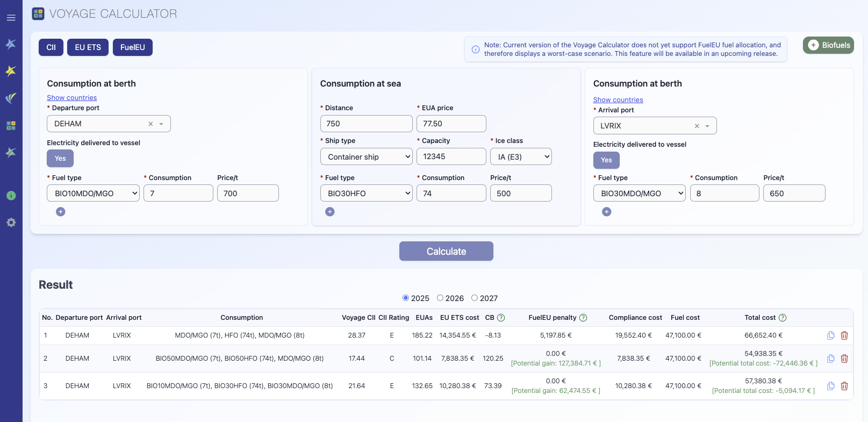Viewport: 868px width, 422px height.
Task: Click the green info icon in the sidebar
Action: (x=11, y=196)
